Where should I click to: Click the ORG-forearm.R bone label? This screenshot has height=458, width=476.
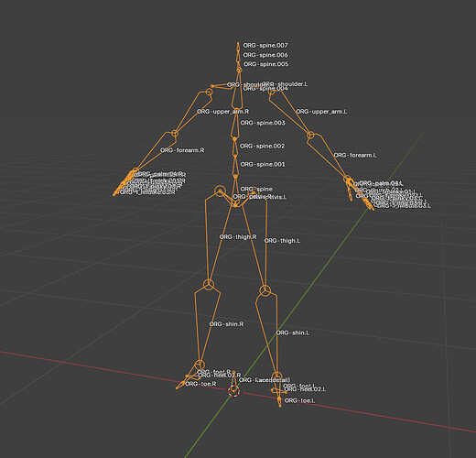coord(182,150)
